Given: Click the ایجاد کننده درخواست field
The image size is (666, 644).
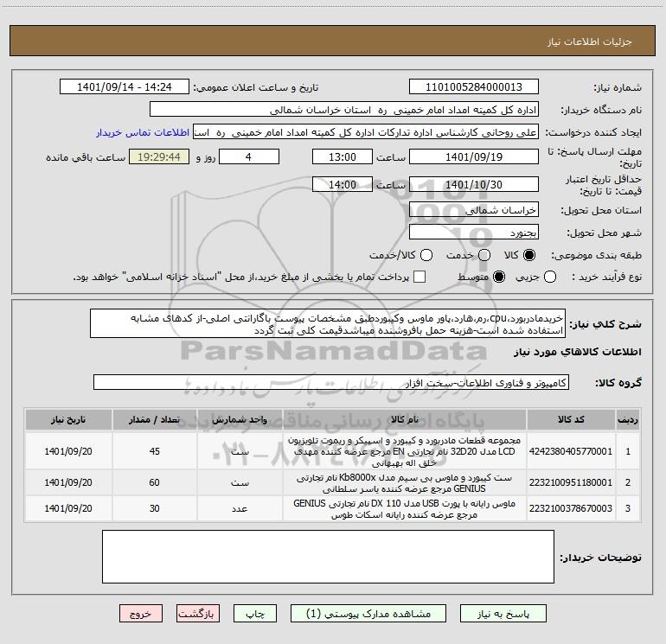Looking at the screenshot, I should tap(366, 132).
